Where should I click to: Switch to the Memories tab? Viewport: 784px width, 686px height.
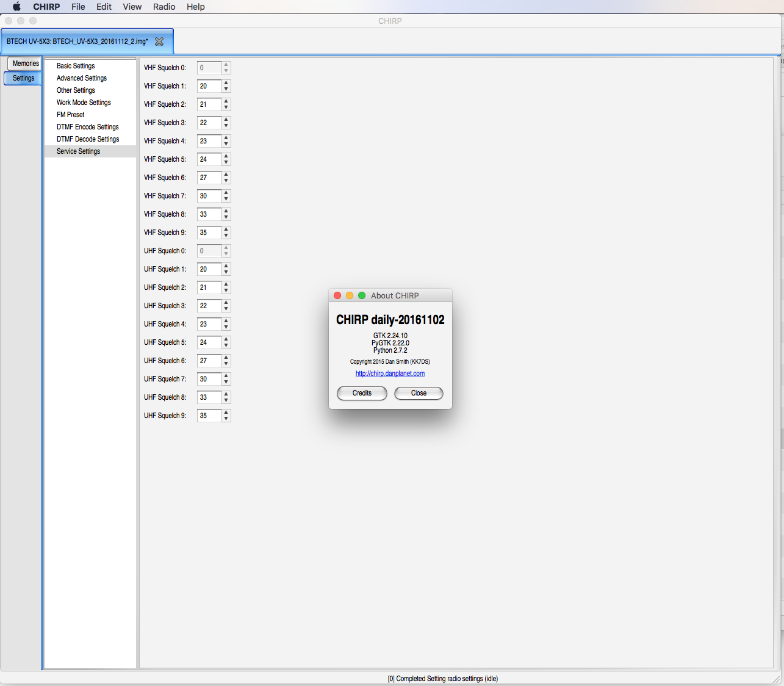pos(25,63)
